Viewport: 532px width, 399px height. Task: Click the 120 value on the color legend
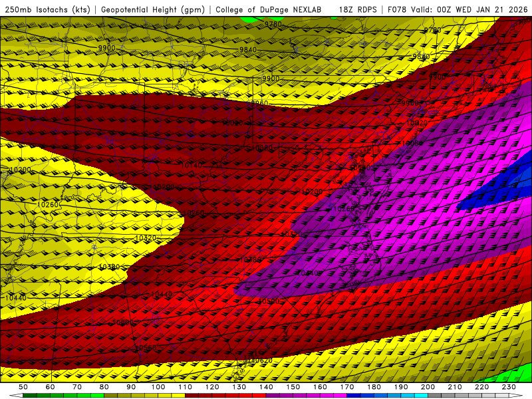coord(212,387)
